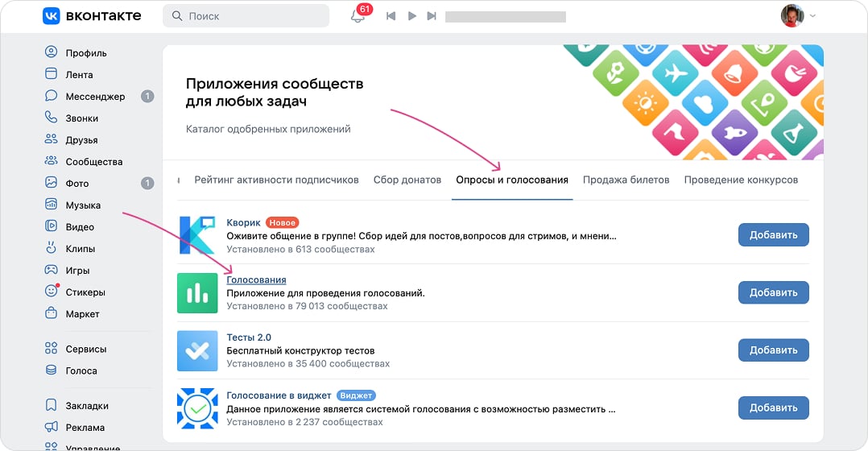Open the VKontakte logo home link
The width and height of the screenshot is (868, 451).
[92, 15]
